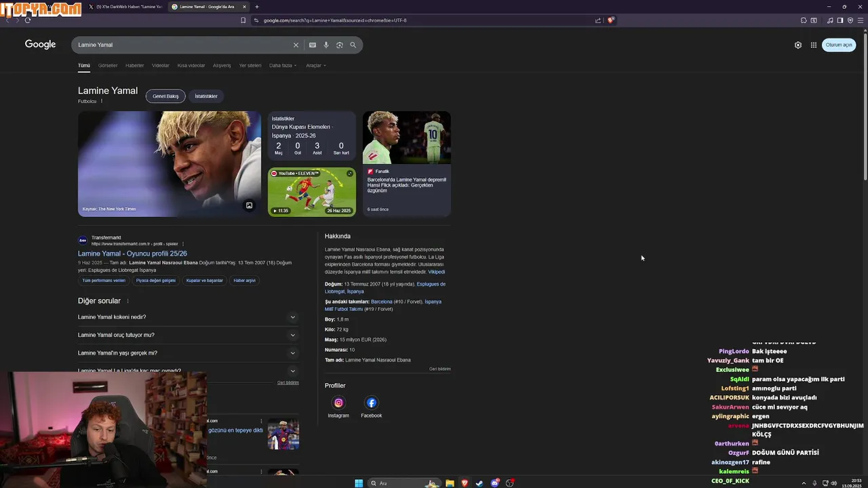Open the Vikipedi link in Hakkında
Screen dimensions: 868x488
point(437,272)
